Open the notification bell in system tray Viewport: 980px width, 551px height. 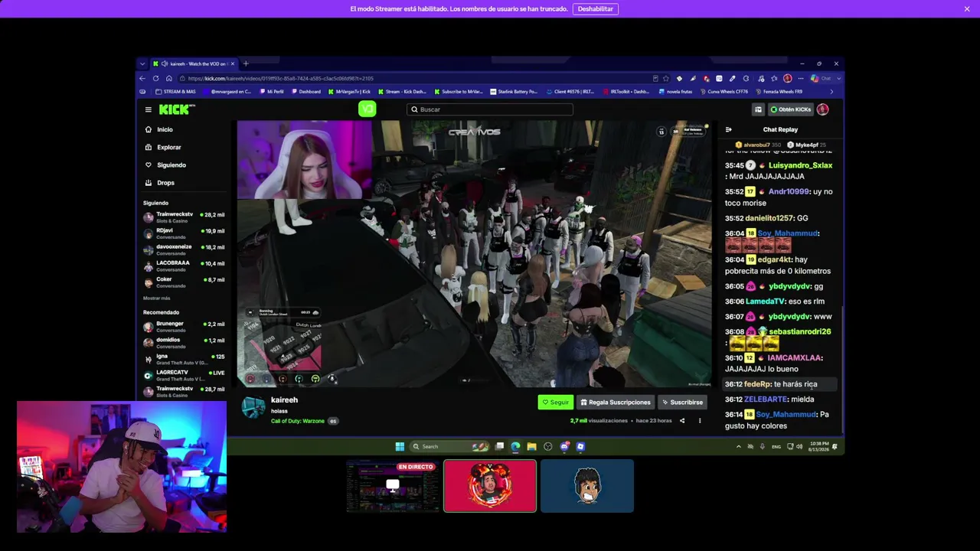click(x=835, y=446)
